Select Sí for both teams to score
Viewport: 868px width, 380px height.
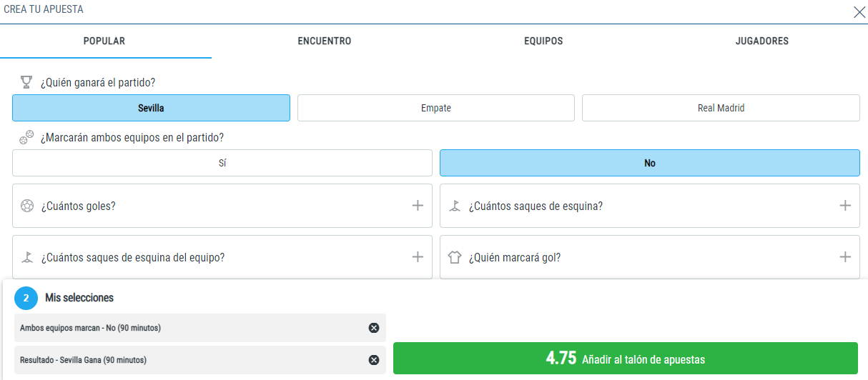coord(222,163)
